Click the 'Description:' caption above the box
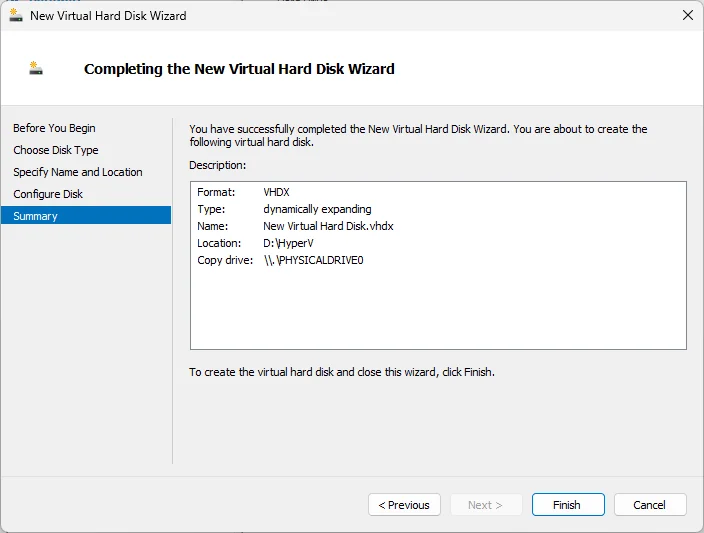This screenshot has height=533, width=704. [218, 165]
